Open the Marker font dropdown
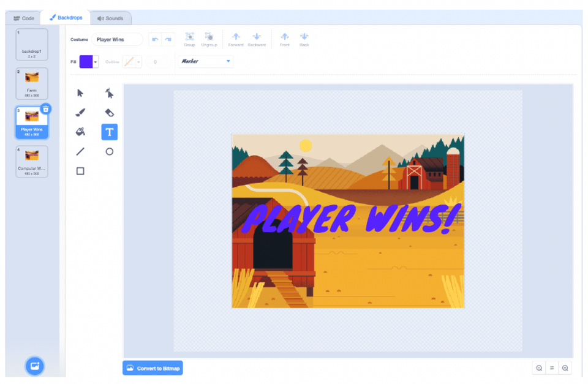Viewport: 588px width, 384px height. [x=206, y=61]
